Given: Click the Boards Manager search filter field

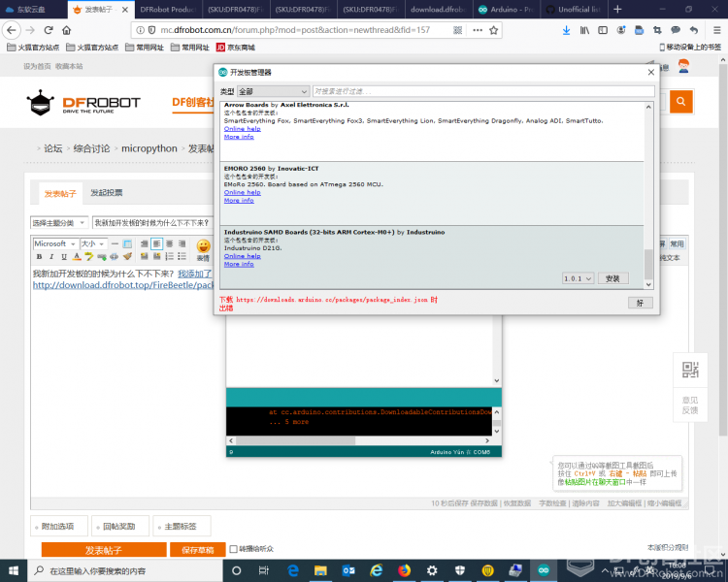Looking at the screenshot, I should [x=483, y=91].
